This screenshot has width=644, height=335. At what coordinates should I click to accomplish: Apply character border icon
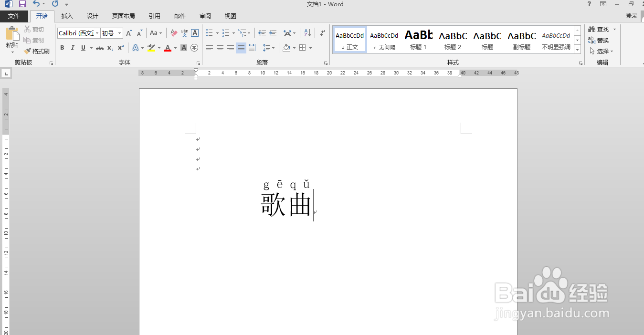click(x=195, y=33)
